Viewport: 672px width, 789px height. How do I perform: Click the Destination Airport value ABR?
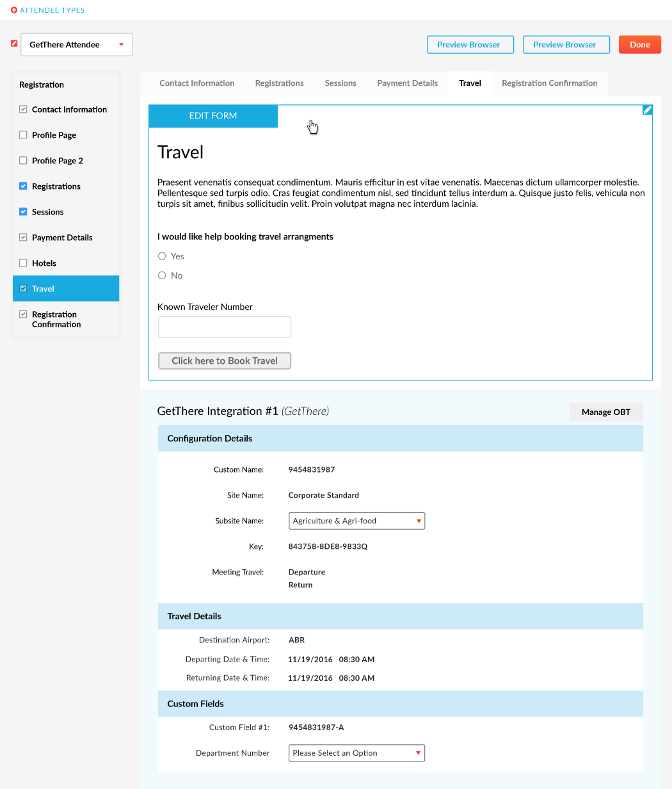297,640
